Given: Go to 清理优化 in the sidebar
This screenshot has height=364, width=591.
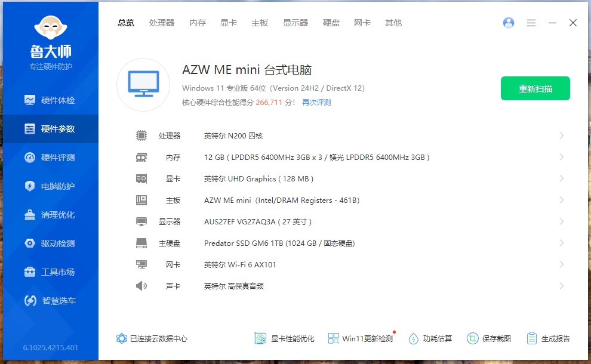Looking at the screenshot, I should 50,215.
